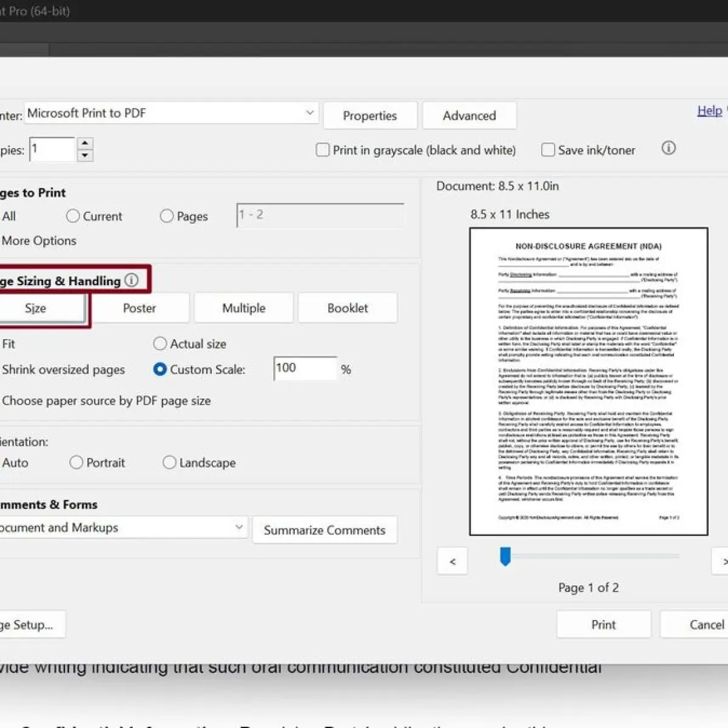Click the page preview slider handle
Image resolution: width=728 pixels, height=728 pixels.
click(505, 556)
